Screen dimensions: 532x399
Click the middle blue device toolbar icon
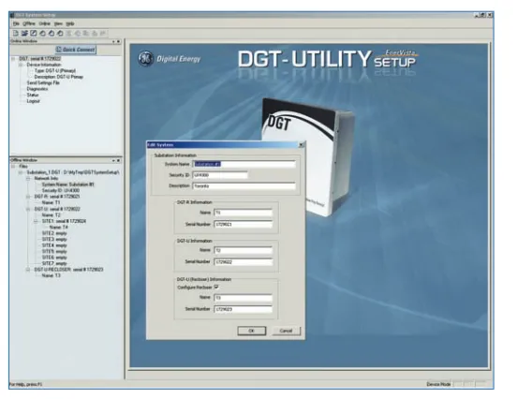point(52,33)
